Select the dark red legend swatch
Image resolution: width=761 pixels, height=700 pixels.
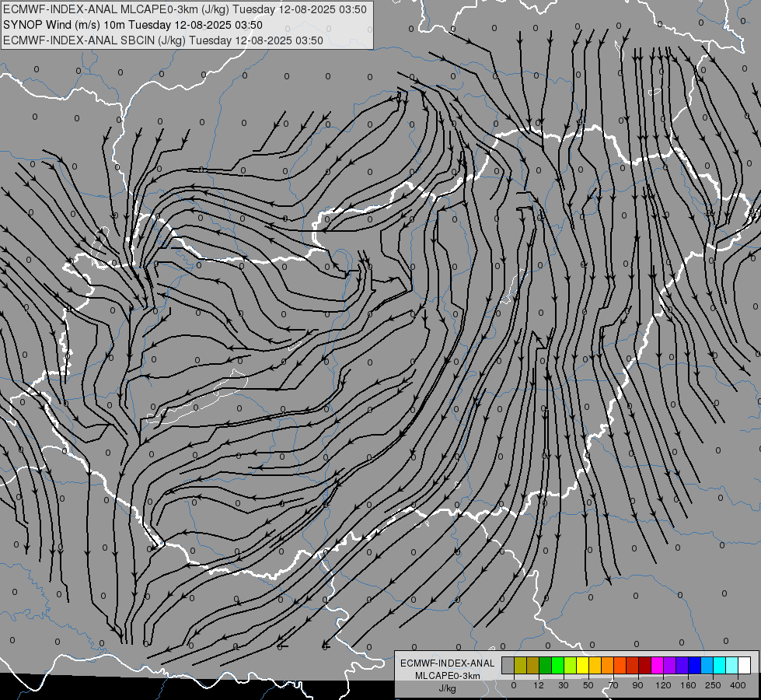645,665
